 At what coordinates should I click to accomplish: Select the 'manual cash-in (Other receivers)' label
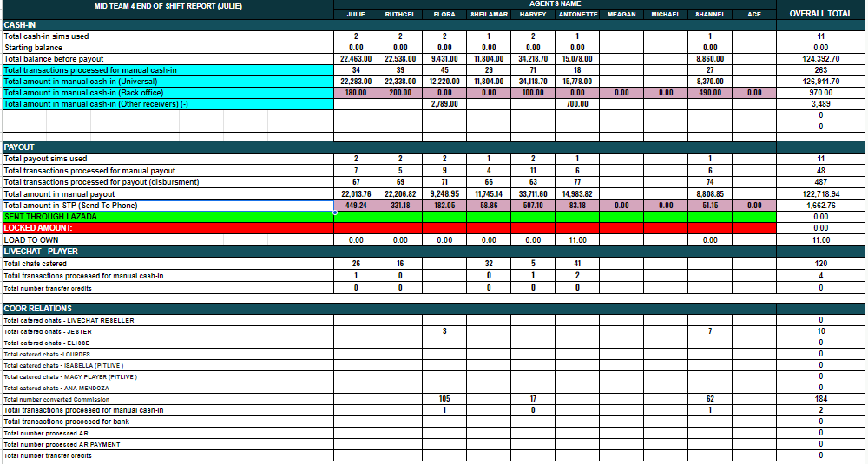click(x=168, y=104)
